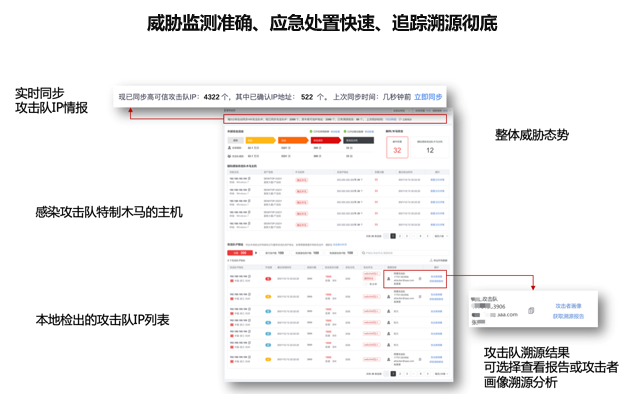The width and height of the screenshot is (635, 409).
Task: Select current page 1 in attacker IP pagination
Action: pos(393,374)
